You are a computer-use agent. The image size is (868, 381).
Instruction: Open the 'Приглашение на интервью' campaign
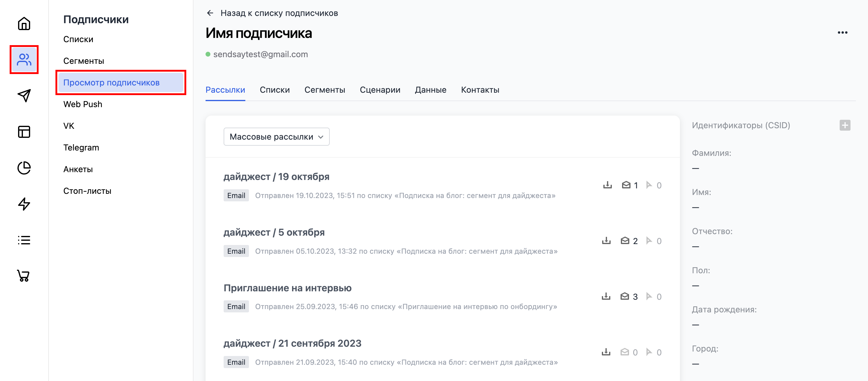click(288, 288)
